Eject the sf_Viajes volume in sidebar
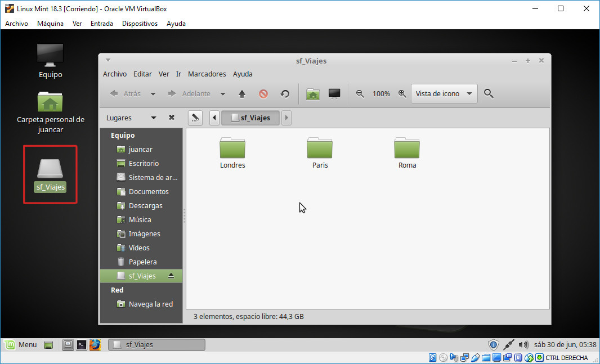Screen dimensions: 600x364 point(171,276)
